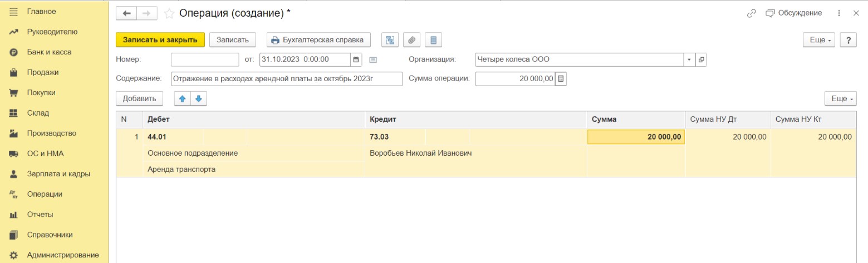
Task: Print Бухгалтерская справка
Action: (x=318, y=39)
